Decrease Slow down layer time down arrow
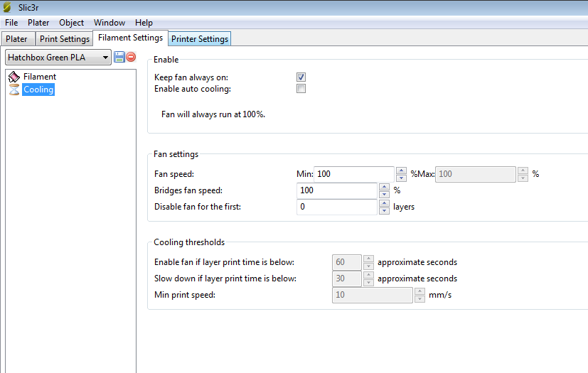The image size is (588, 373). tap(368, 283)
